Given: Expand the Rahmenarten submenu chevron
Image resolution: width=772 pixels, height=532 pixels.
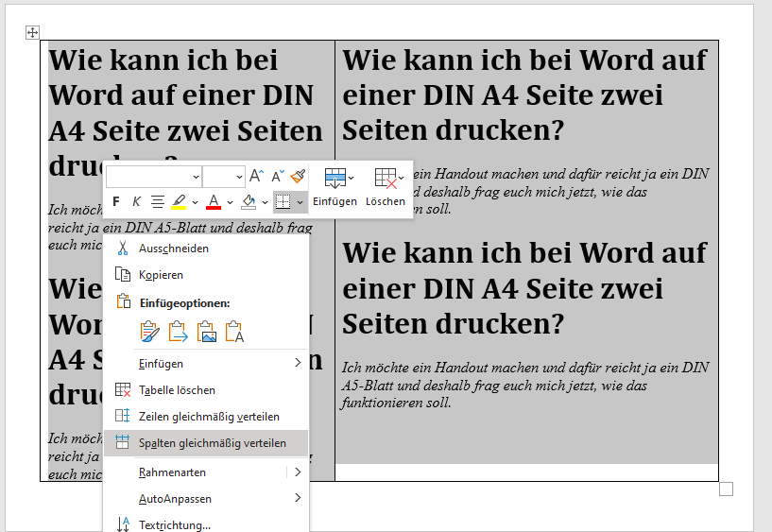Looking at the screenshot, I should click(x=298, y=472).
